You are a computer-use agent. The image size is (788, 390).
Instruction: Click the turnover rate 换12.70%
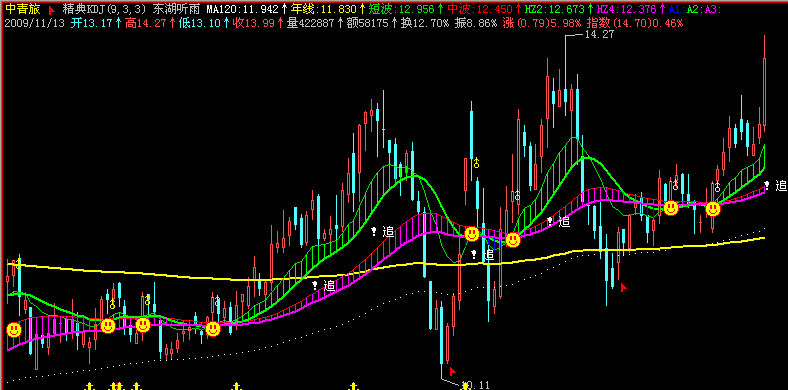point(425,23)
